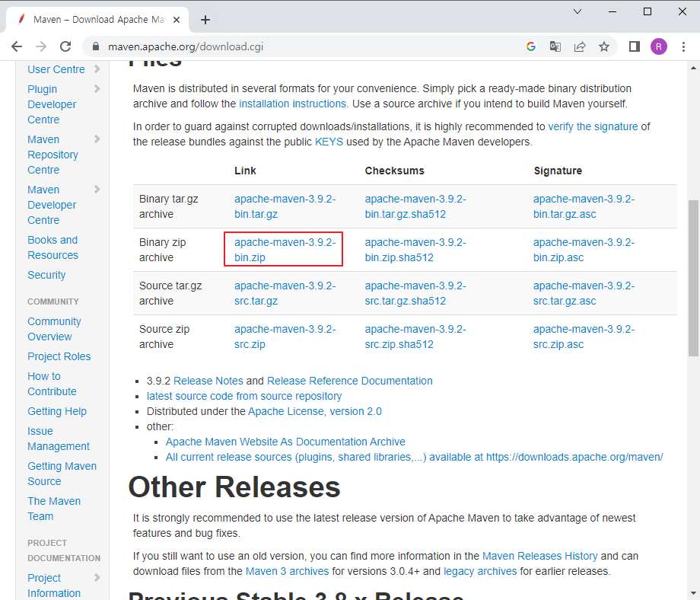700x600 pixels.
Task: Translate this page icon
Action: 555,46
